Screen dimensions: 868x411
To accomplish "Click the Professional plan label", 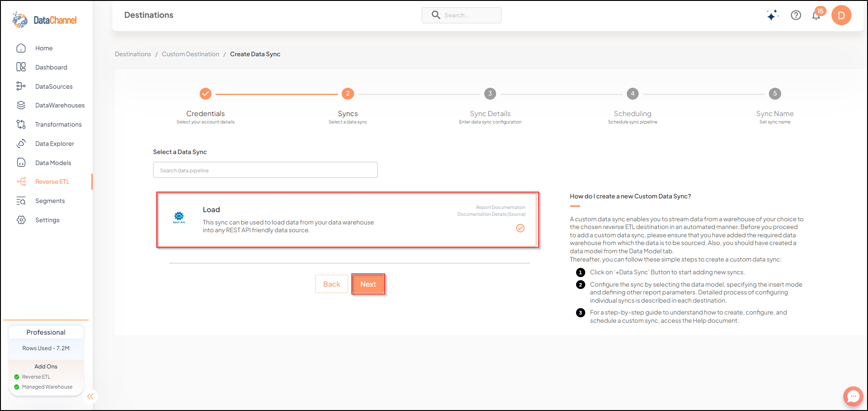I will coord(46,332).
